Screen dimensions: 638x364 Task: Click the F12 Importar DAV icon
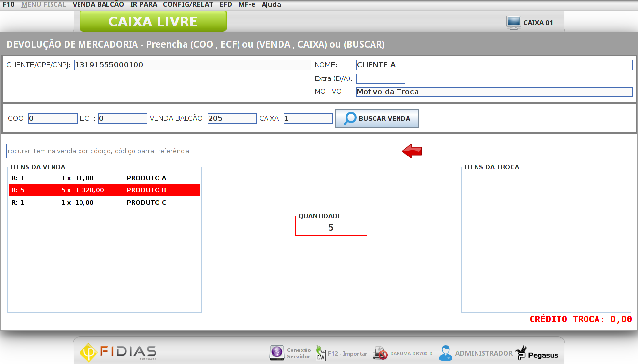(320, 353)
